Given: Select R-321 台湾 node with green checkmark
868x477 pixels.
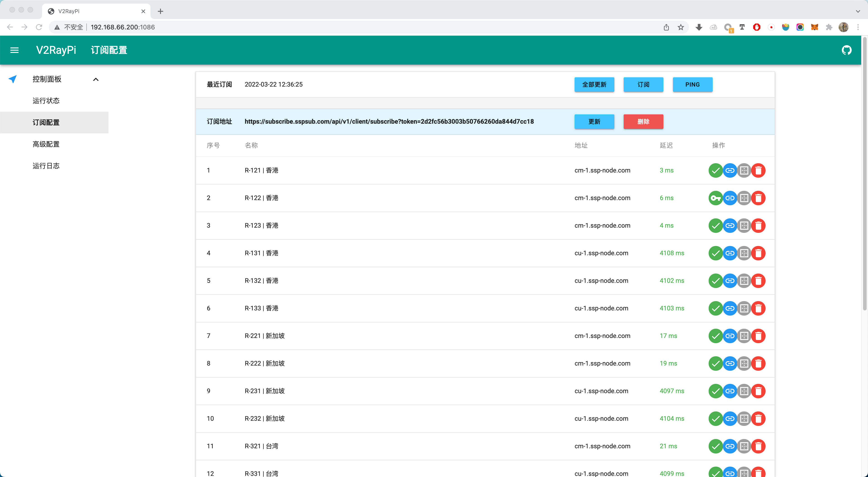Looking at the screenshot, I should pos(715,446).
